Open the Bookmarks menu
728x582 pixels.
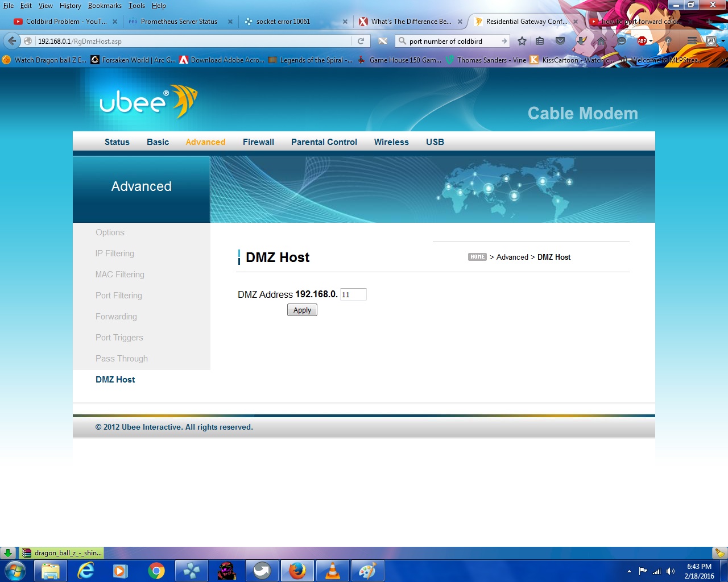coord(105,6)
